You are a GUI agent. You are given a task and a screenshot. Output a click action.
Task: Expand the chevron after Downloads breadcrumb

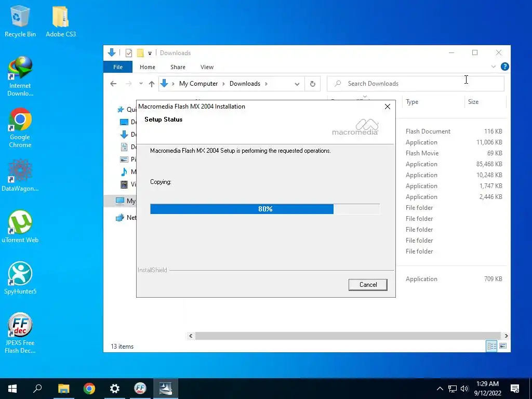click(266, 84)
